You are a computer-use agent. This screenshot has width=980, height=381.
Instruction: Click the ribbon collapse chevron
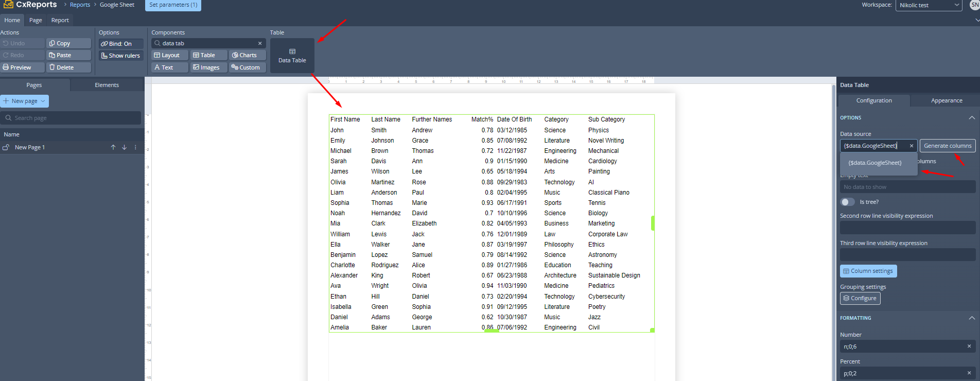[x=977, y=20]
